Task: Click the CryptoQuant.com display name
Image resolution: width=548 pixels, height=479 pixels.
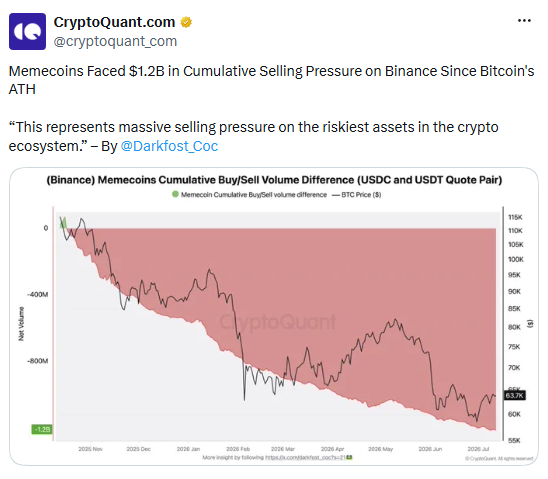Action: click(x=114, y=22)
